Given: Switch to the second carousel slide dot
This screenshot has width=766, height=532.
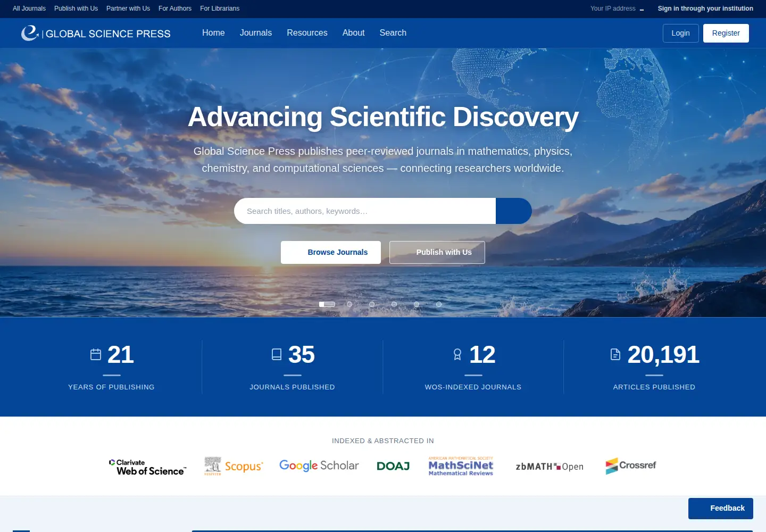Looking at the screenshot, I should [349, 304].
